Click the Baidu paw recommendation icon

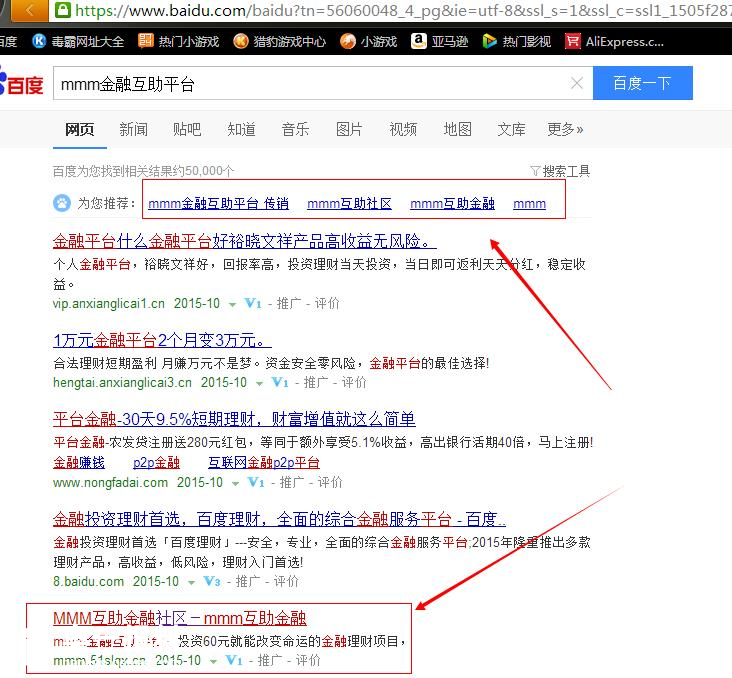(x=62, y=203)
